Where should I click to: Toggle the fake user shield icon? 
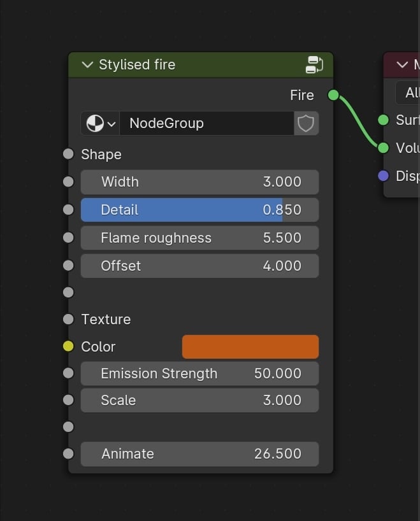(x=306, y=123)
